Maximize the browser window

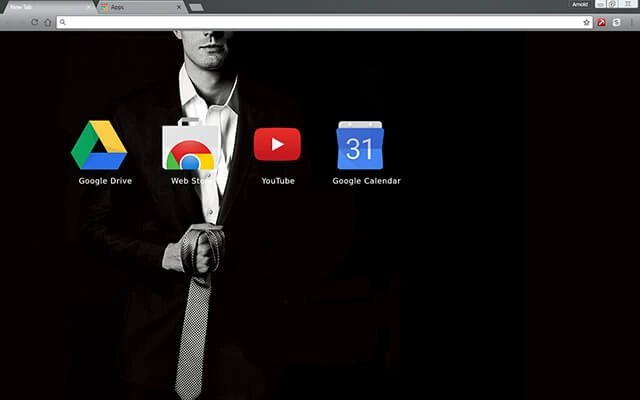click(x=612, y=4)
